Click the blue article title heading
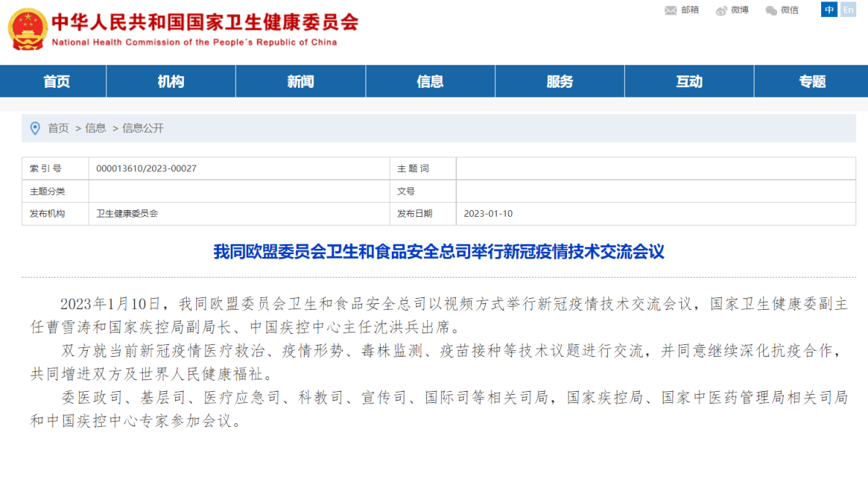The height and width of the screenshot is (479, 868). (x=438, y=252)
